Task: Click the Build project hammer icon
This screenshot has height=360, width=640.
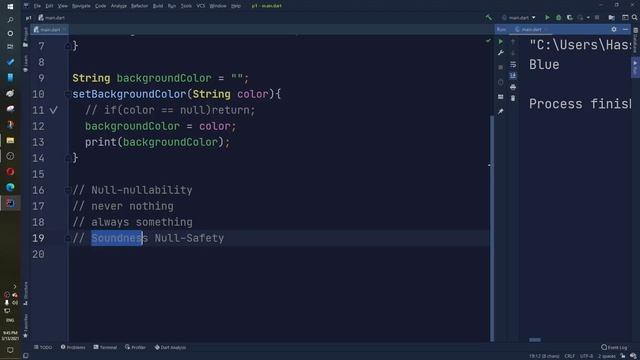Action: 489,18
